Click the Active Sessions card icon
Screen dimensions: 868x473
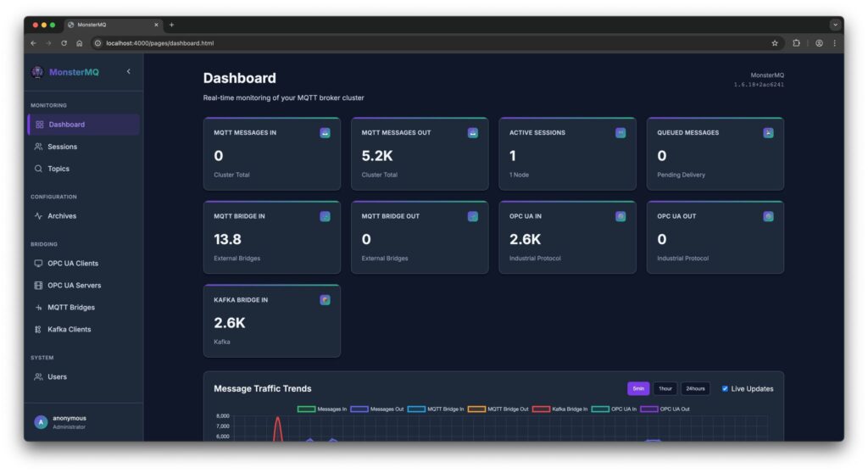[620, 133]
